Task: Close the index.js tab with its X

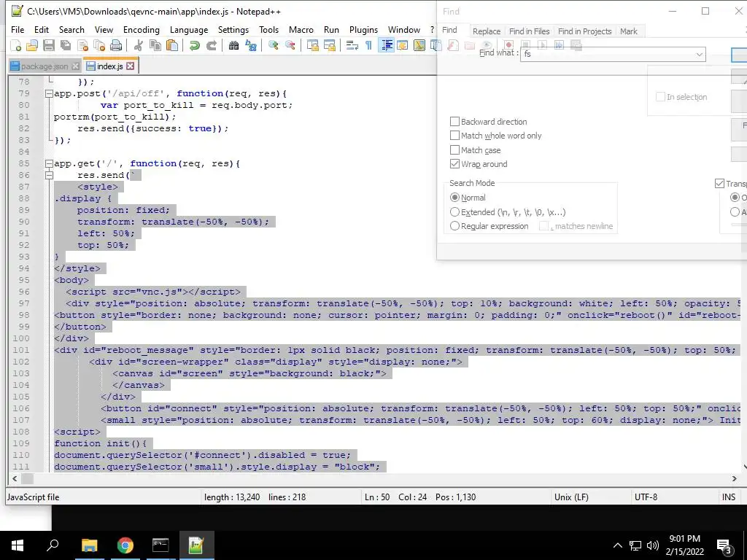Action: tap(130, 66)
